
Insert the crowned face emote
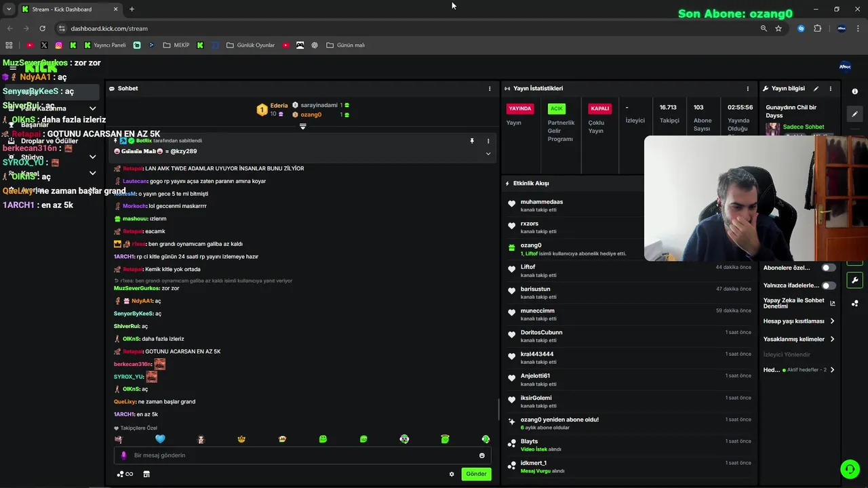point(241,439)
